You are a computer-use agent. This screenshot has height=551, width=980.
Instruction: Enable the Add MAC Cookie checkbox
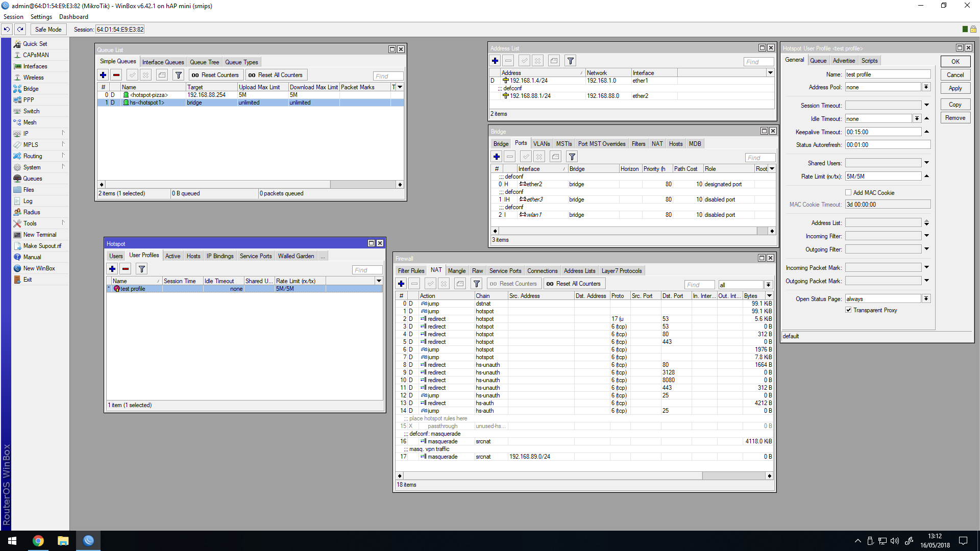848,192
